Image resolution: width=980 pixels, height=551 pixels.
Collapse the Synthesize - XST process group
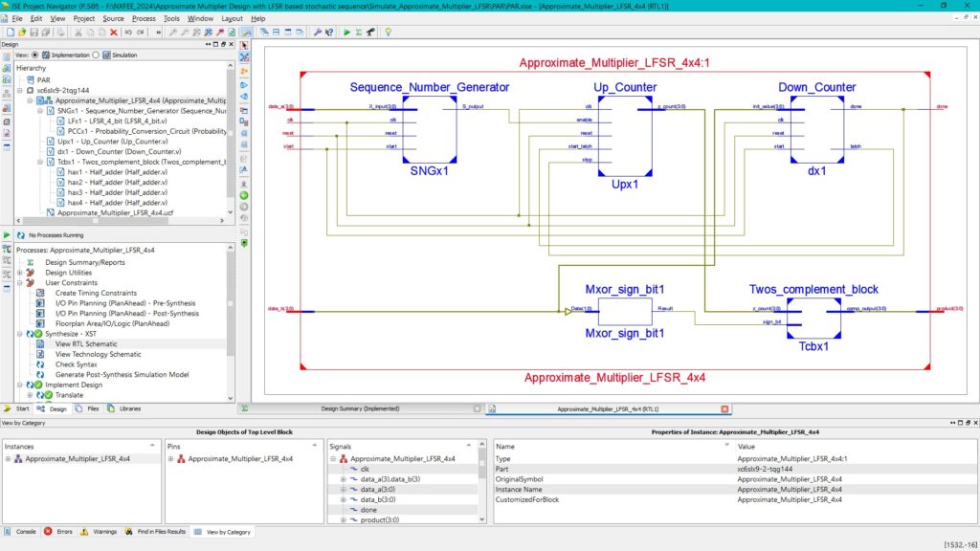19,334
